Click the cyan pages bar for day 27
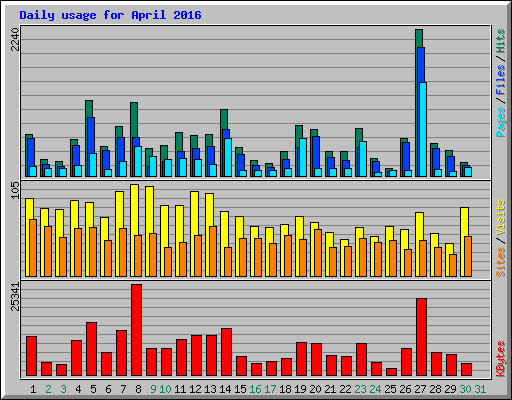This screenshot has width=512, height=400. (x=423, y=129)
